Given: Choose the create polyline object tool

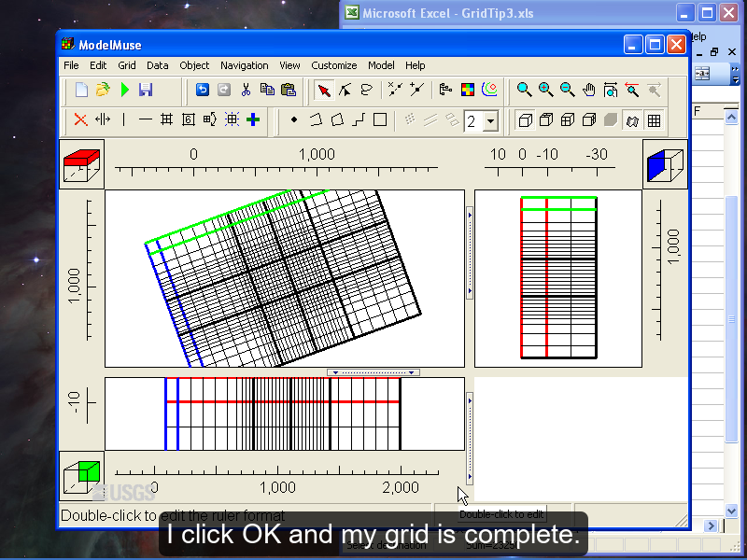Looking at the screenshot, I should pos(316,119).
